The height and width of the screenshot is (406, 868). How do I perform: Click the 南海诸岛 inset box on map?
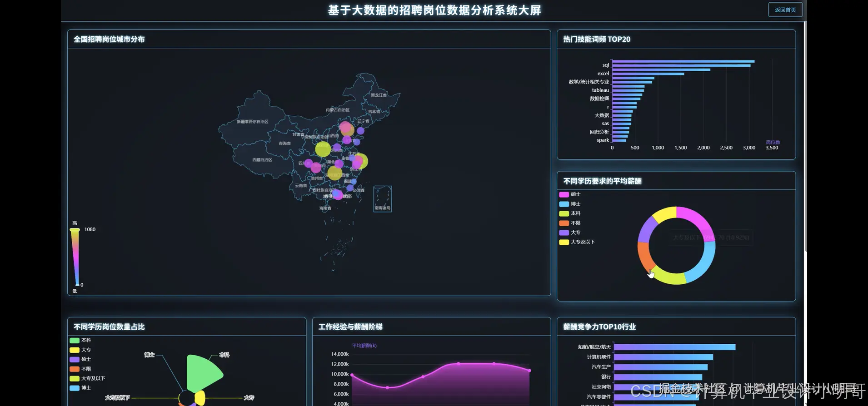coord(383,199)
